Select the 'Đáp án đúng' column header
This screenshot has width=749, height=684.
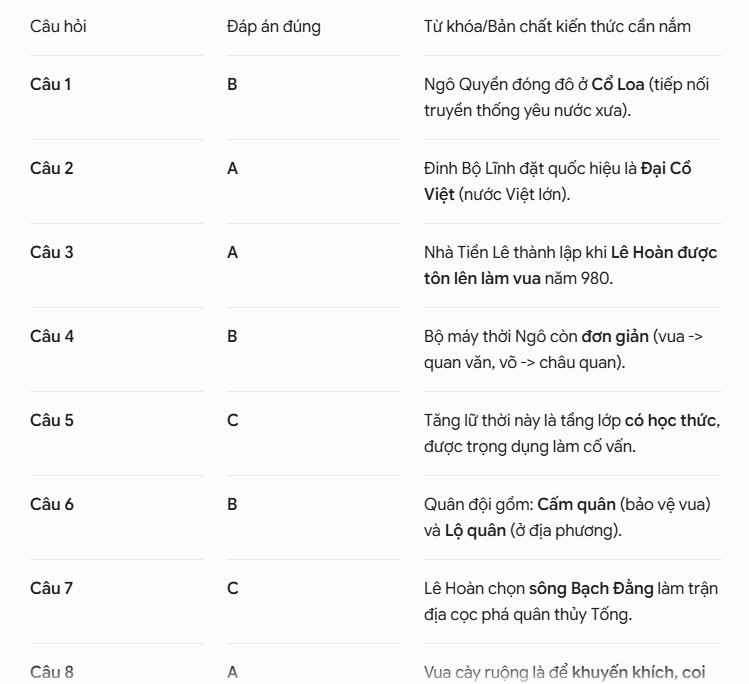pos(274,27)
